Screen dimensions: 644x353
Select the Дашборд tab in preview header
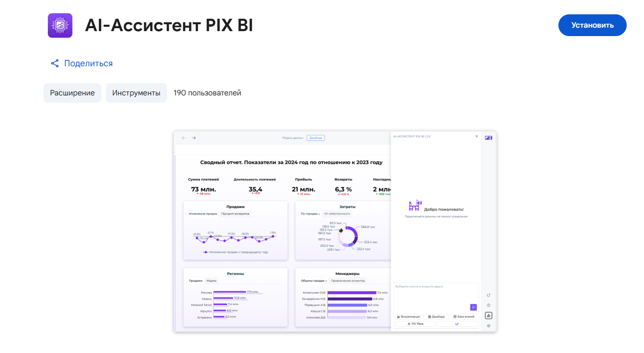(x=316, y=138)
